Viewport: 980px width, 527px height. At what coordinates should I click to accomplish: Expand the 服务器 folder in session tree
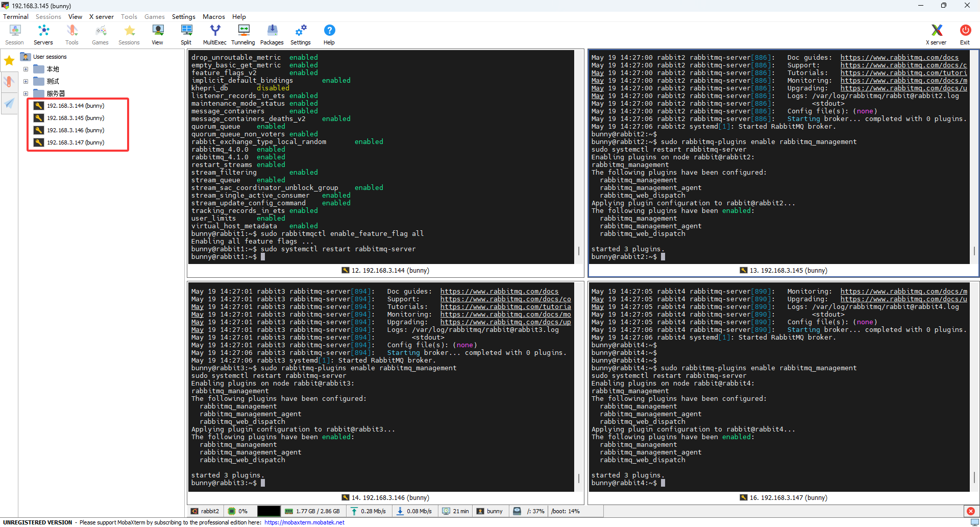[26, 93]
